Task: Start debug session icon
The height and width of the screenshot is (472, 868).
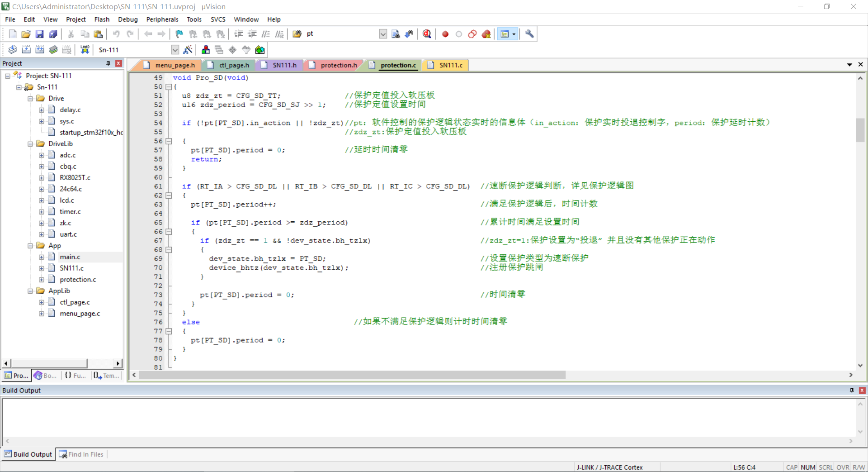Action: click(x=427, y=34)
